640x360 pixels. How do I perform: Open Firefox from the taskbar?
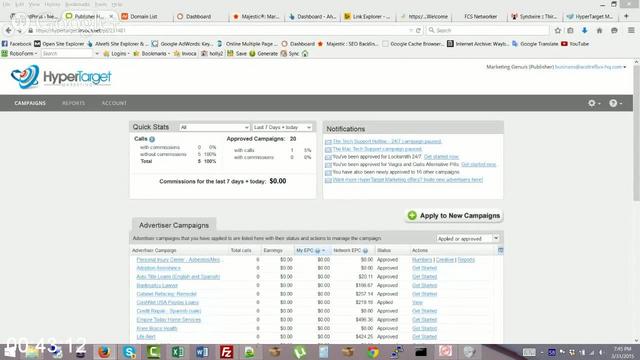[104, 351]
